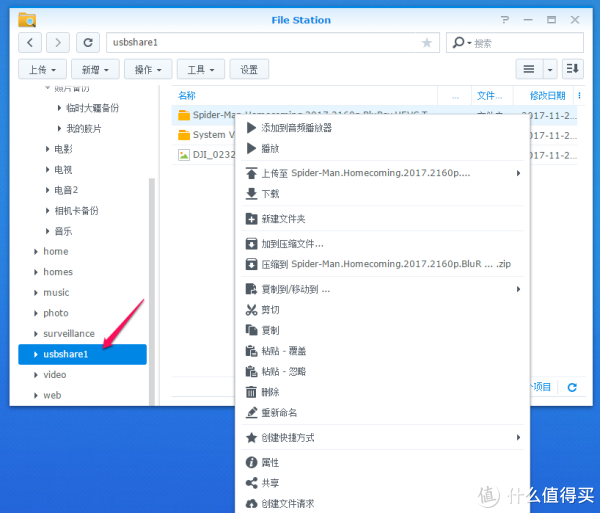Click the back navigation arrow
The height and width of the screenshot is (513, 600).
pyautogui.click(x=31, y=42)
